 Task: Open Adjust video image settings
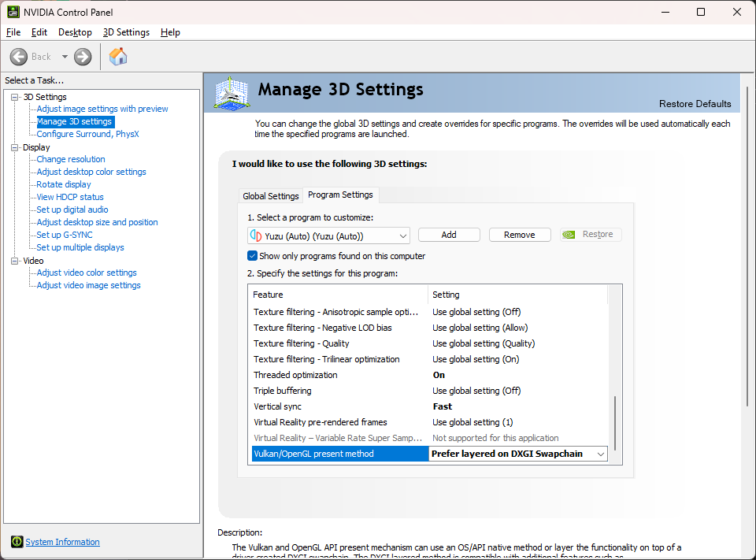click(89, 285)
